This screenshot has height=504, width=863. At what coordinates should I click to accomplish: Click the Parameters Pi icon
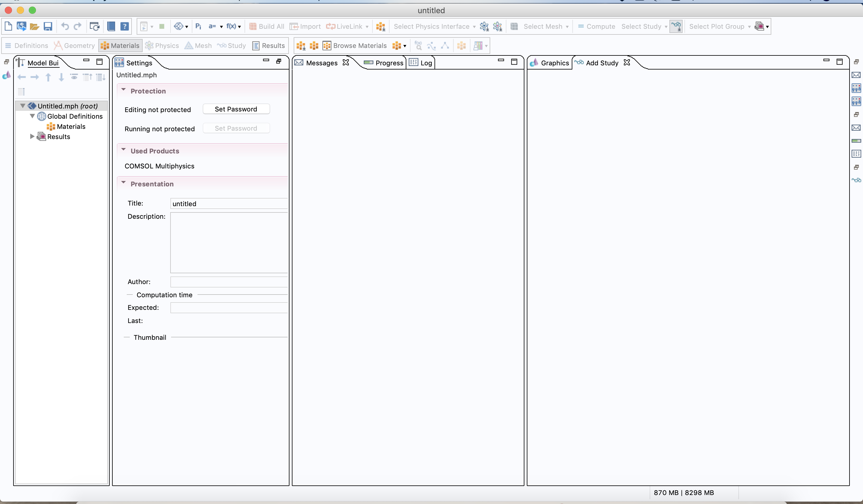click(x=198, y=26)
